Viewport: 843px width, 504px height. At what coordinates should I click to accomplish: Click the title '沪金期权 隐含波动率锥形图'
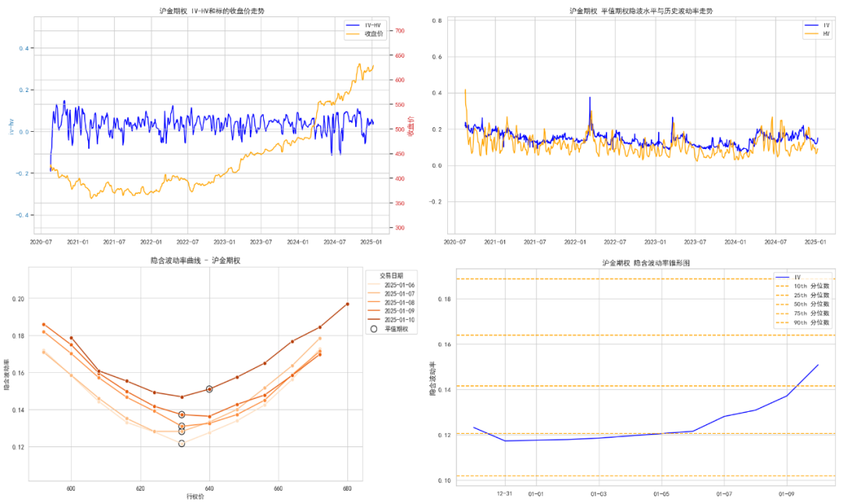point(646,263)
